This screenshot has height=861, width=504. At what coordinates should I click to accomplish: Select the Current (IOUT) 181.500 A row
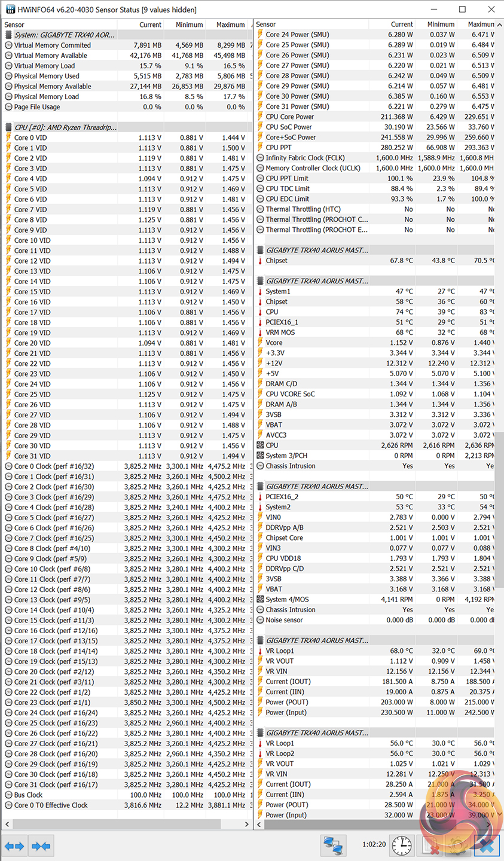point(375,682)
